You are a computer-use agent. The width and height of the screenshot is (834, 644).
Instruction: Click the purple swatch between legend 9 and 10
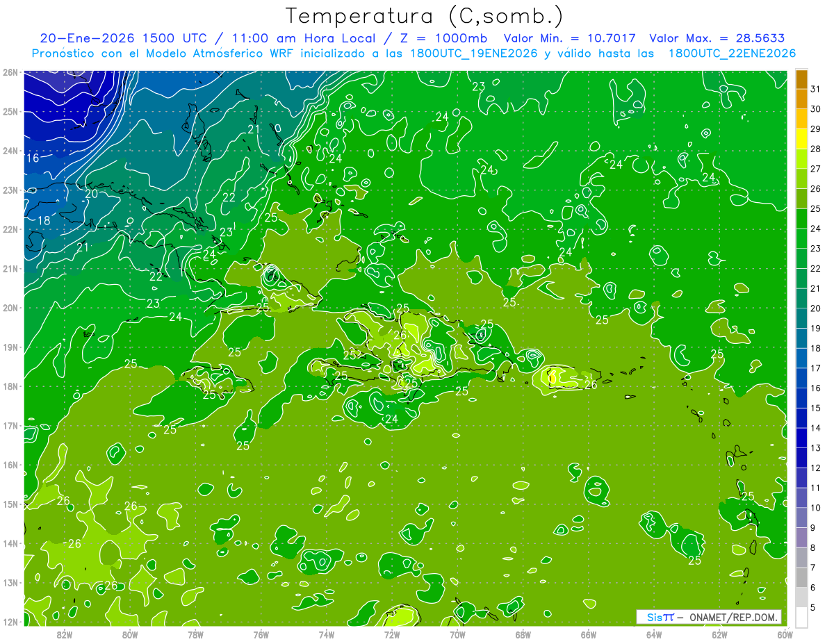pos(801,518)
